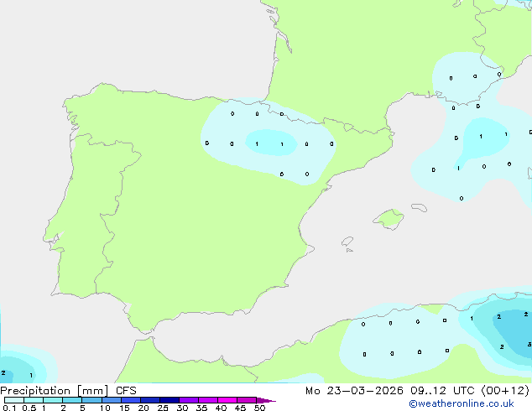The width and height of the screenshot is (532, 411).
Task: Select the 10–15 mm blue legend swatch
Action: click(112, 400)
